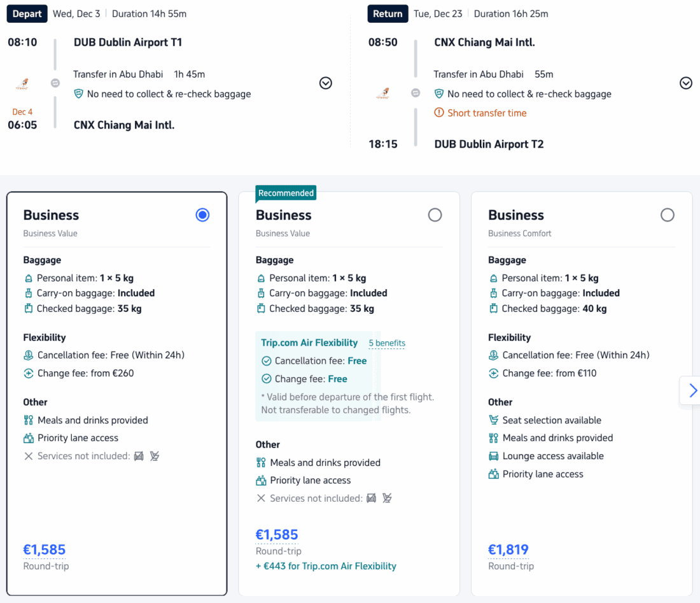Screen dimensions: 700x603
Task: Click the change fee icon in first card
Action: [29, 373]
